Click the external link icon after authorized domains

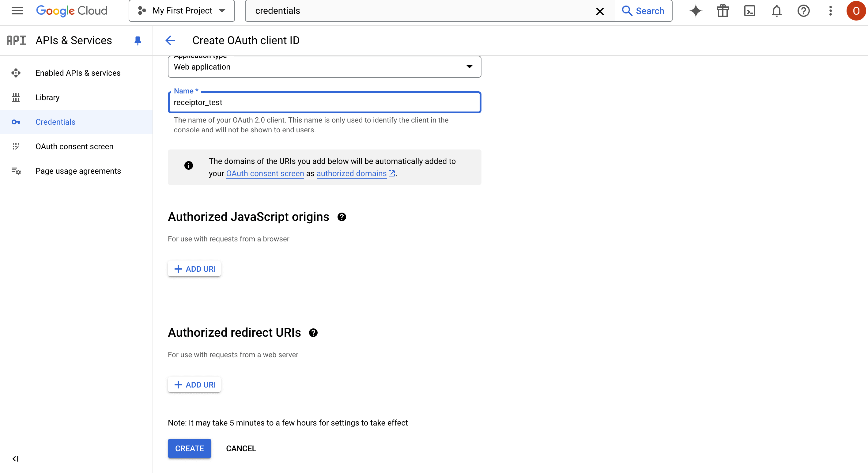[x=391, y=173]
